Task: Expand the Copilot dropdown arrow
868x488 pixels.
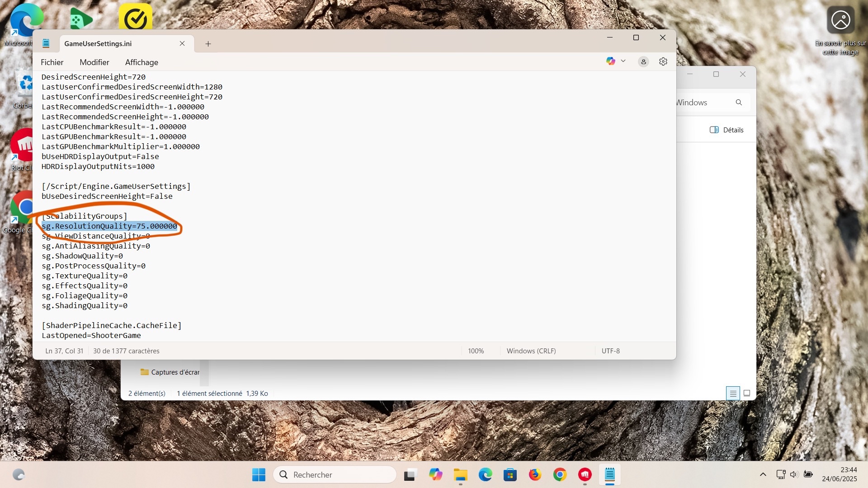Action: (x=623, y=61)
